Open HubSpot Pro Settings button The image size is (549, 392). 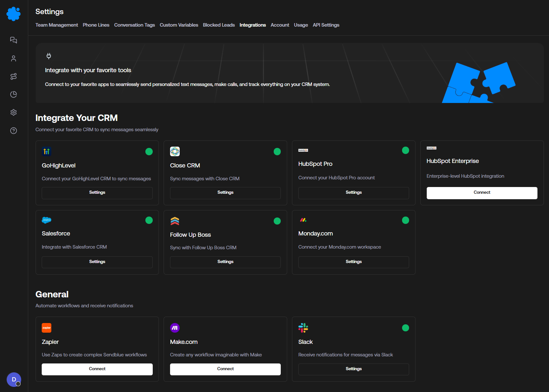[354, 193]
